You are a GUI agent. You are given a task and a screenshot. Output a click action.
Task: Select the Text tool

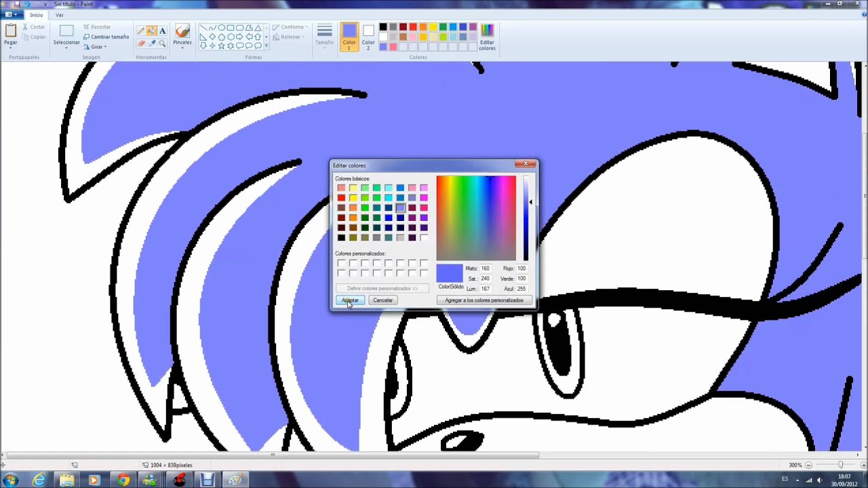pos(163,31)
